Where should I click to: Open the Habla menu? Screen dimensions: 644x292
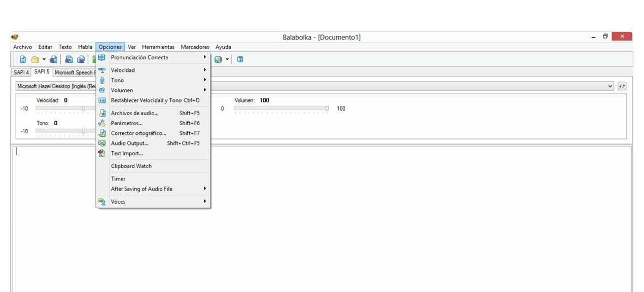tap(85, 47)
